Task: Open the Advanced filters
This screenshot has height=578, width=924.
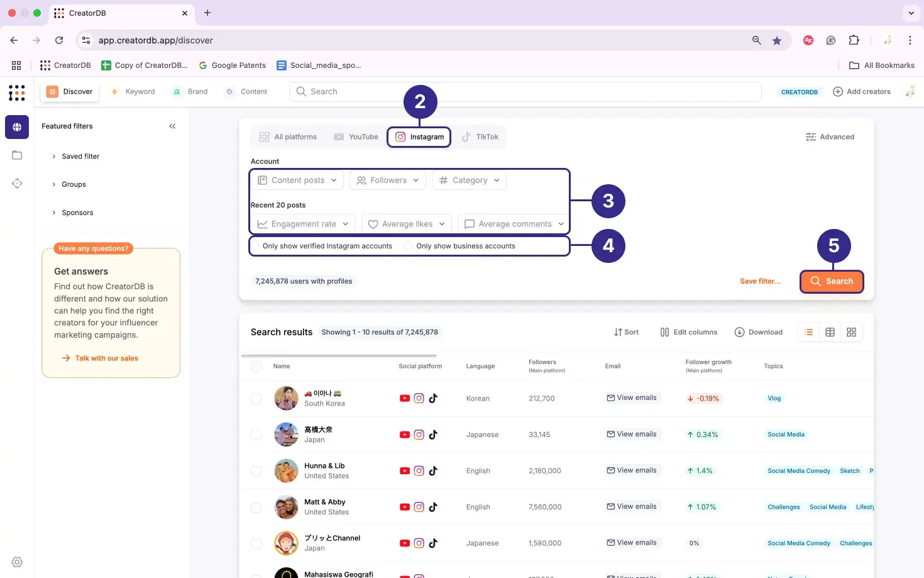Action: point(830,137)
